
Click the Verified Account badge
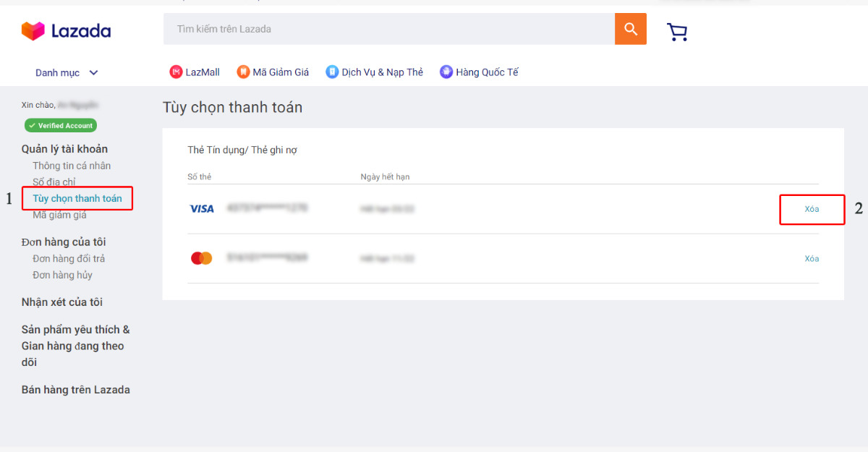tap(60, 125)
